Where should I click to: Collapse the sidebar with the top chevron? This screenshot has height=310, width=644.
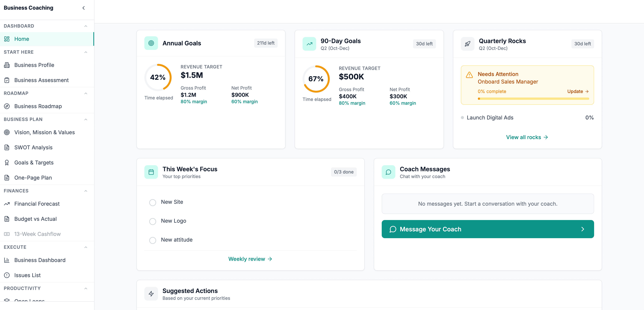pyautogui.click(x=84, y=8)
